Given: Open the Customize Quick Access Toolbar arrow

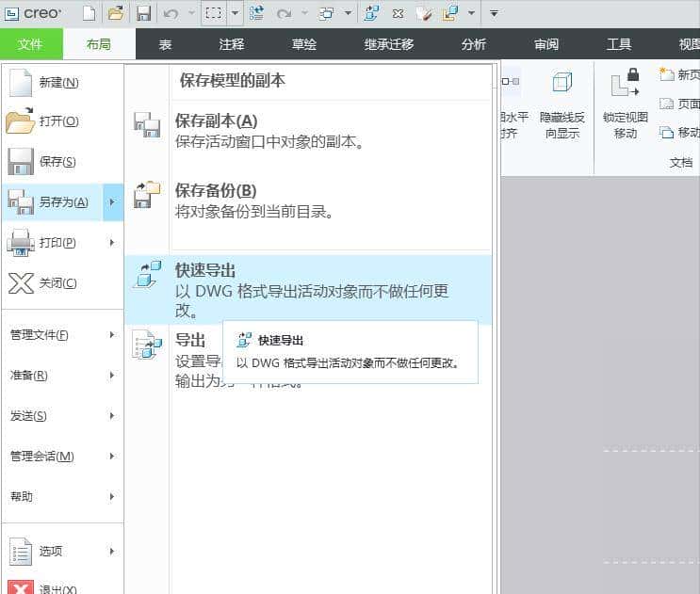Looking at the screenshot, I should tap(494, 13).
